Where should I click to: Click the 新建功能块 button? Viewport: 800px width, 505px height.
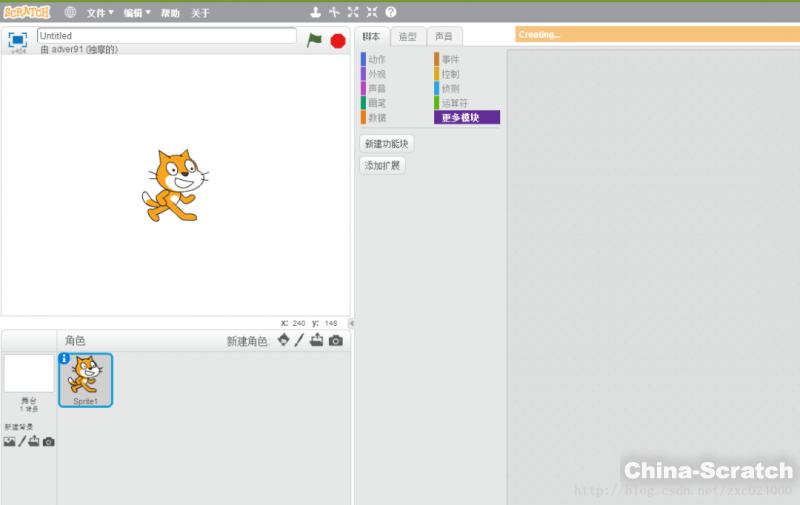pyautogui.click(x=386, y=144)
